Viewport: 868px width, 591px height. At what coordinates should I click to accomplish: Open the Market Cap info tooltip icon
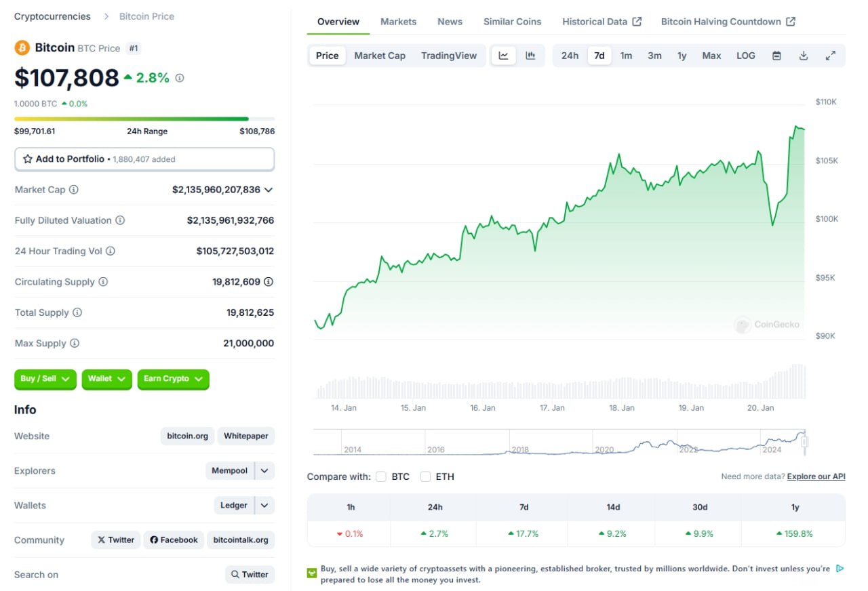pos(74,190)
